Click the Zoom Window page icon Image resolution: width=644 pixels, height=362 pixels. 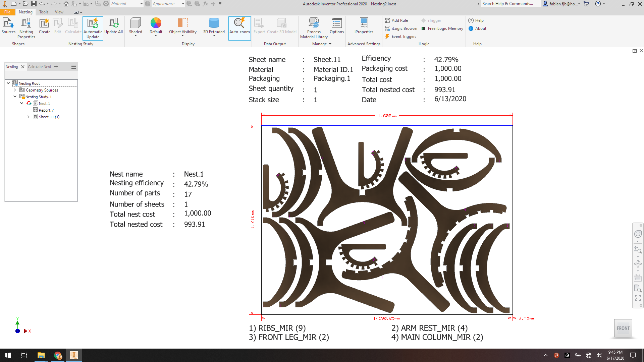(638, 288)
